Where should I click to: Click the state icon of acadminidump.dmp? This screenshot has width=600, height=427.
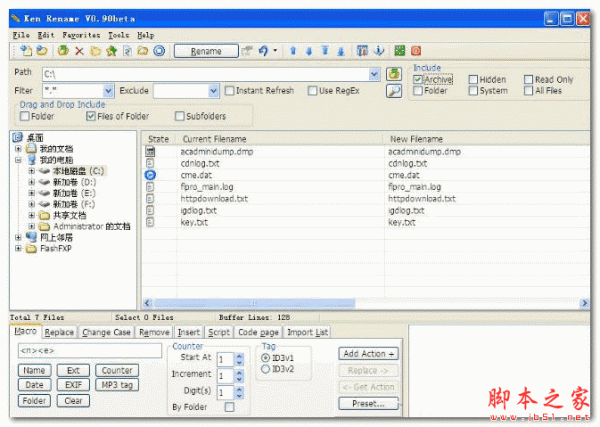tap(150, 152)
